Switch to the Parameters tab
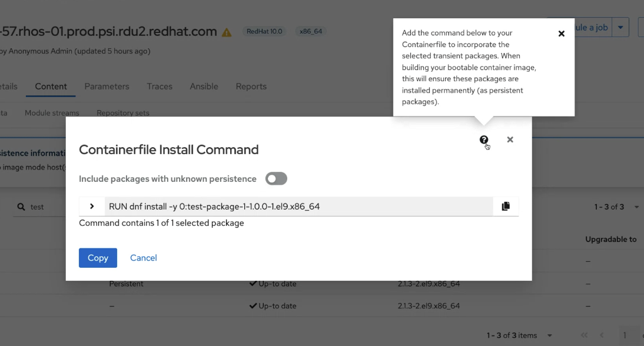The width and height of the screenshot is (644, 346). pos(107,86)
